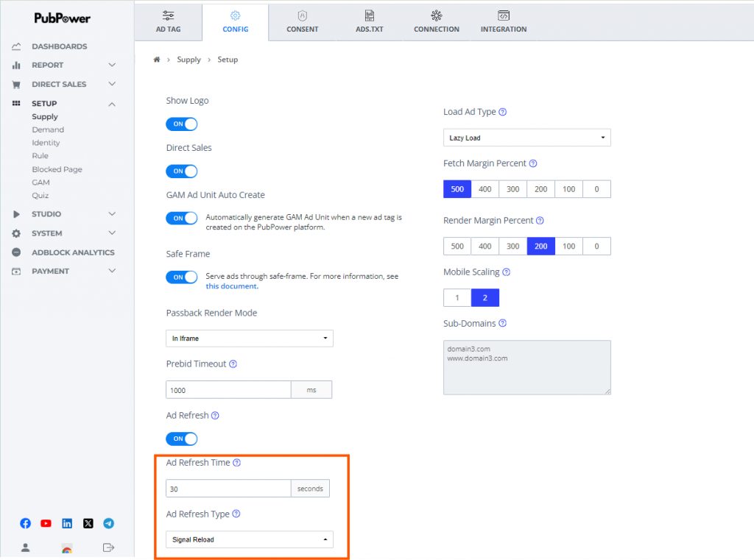Set Mobile Scaling to 1

click(457, 298)
